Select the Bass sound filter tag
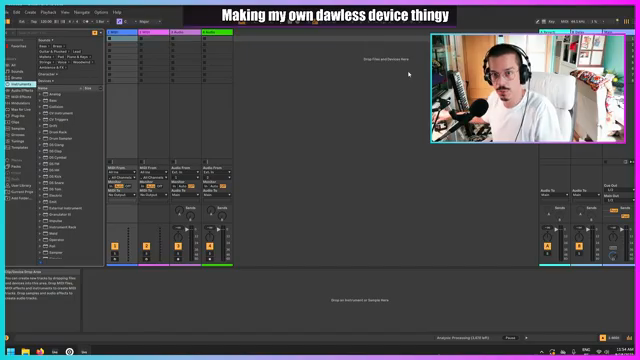This screenshot has height=360, width=640. (x=44, y=46)
